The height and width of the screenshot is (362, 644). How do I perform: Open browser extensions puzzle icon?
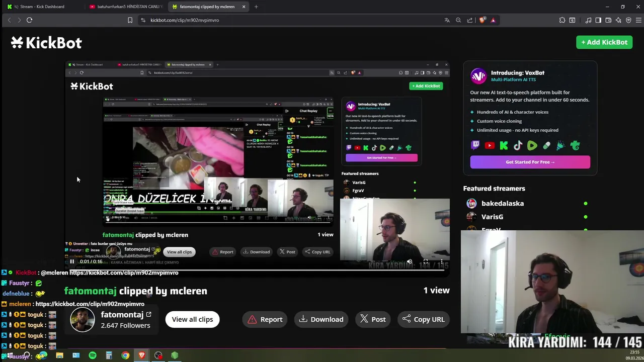[562, 20]
